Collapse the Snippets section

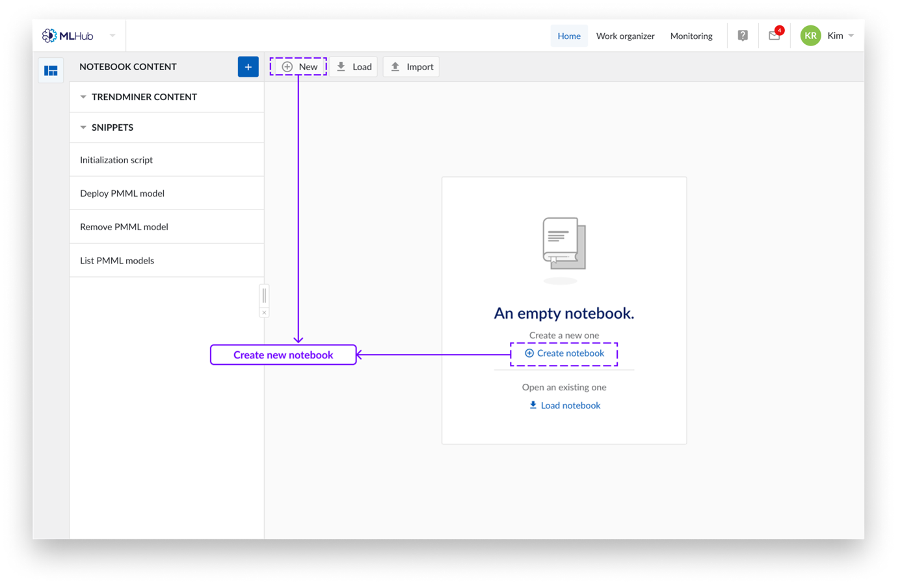point(83,127)
